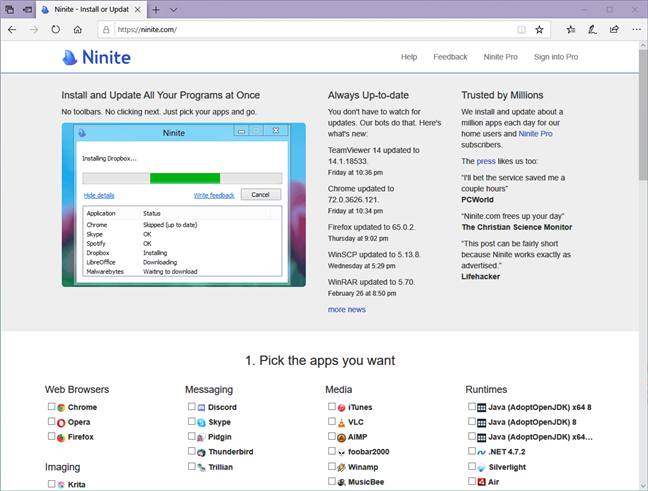Click the Pidgin label
The image size is (648, 491).
[x=220, y=437]
